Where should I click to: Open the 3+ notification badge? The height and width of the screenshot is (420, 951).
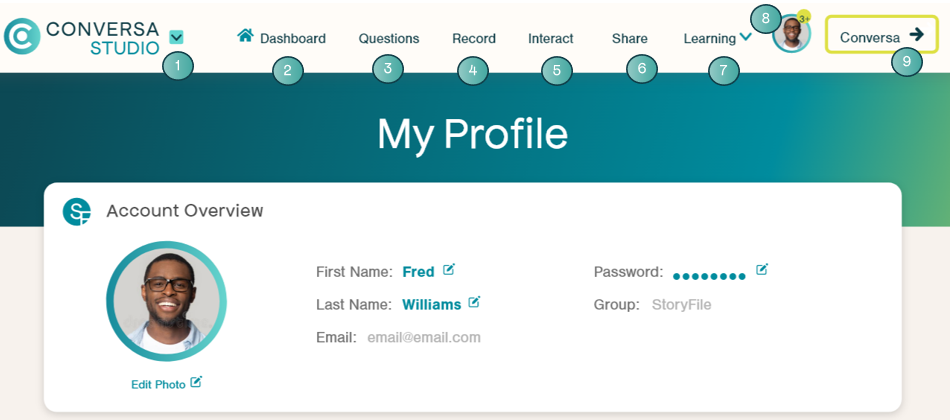coord(804,18)
